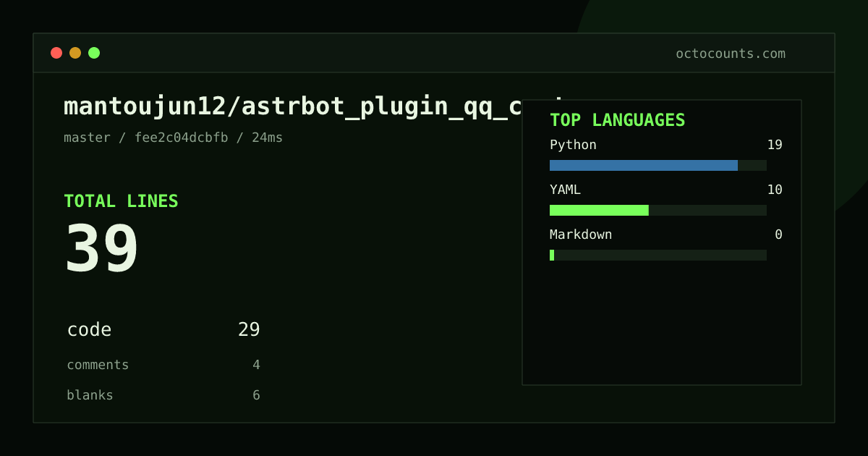The width and height of the screenshot is (868, 456).
Task: Click the red window dot
Action: pos(56,53)
